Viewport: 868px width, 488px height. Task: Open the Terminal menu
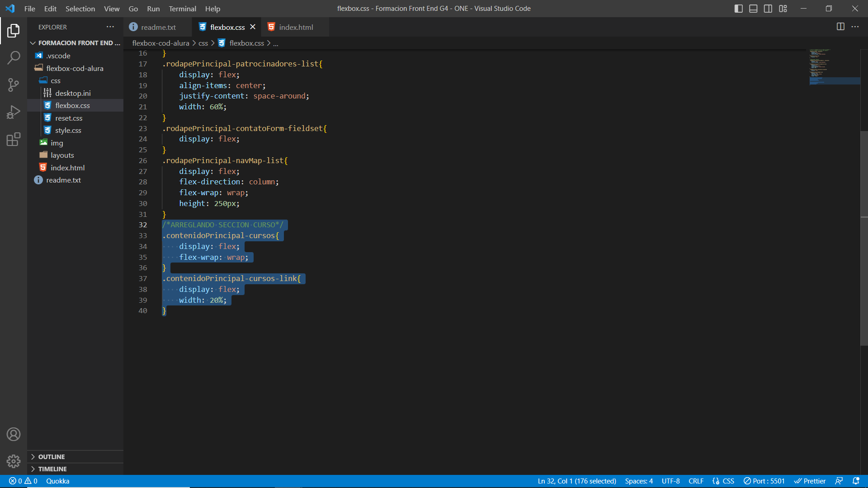tap(183, 9)
